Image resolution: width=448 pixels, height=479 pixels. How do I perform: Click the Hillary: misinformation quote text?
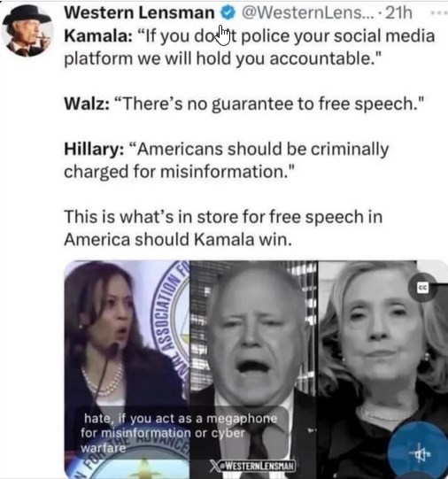[227, 160]
